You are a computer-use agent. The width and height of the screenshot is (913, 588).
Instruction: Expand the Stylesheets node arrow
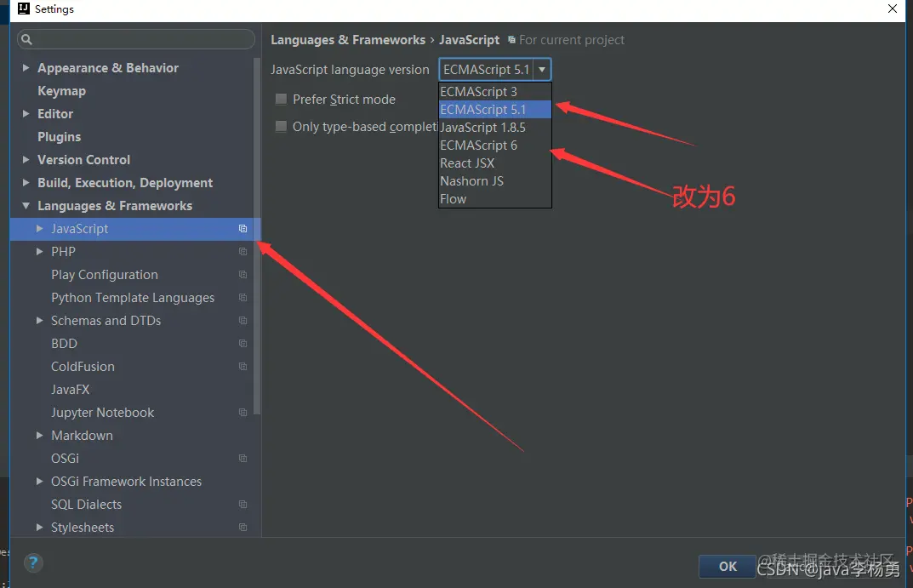pyautogui.click(x=40, y=528)
